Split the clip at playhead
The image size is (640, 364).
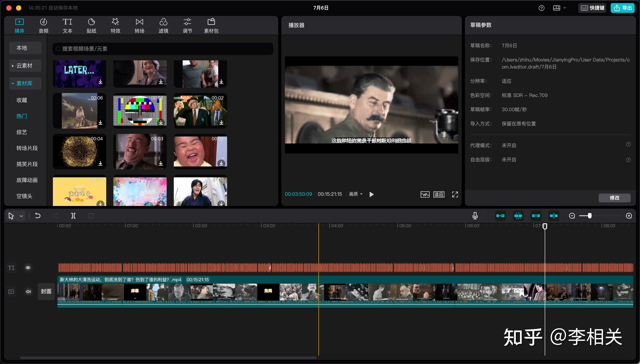73,216
